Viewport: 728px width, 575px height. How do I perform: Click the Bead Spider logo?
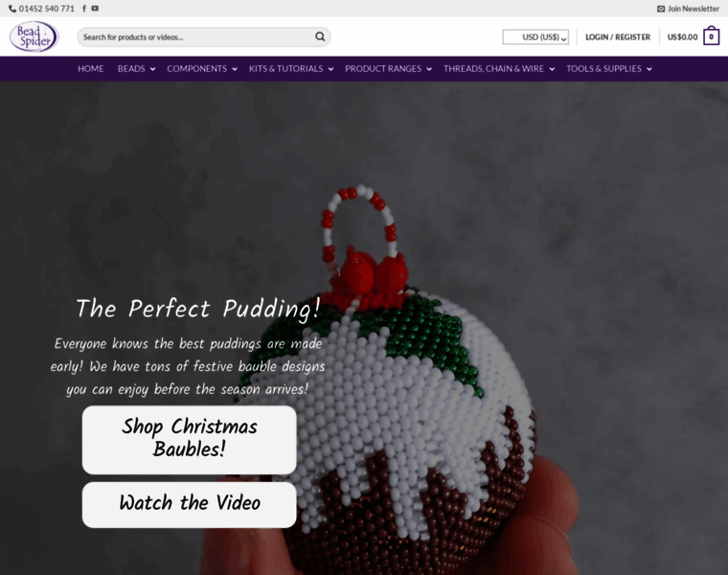pyautogui.click(x=34, y=36)
